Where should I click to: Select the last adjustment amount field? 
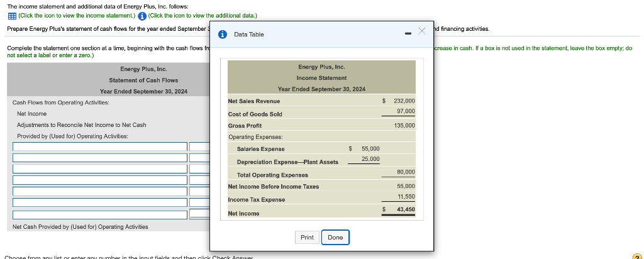tap(199, 214)
